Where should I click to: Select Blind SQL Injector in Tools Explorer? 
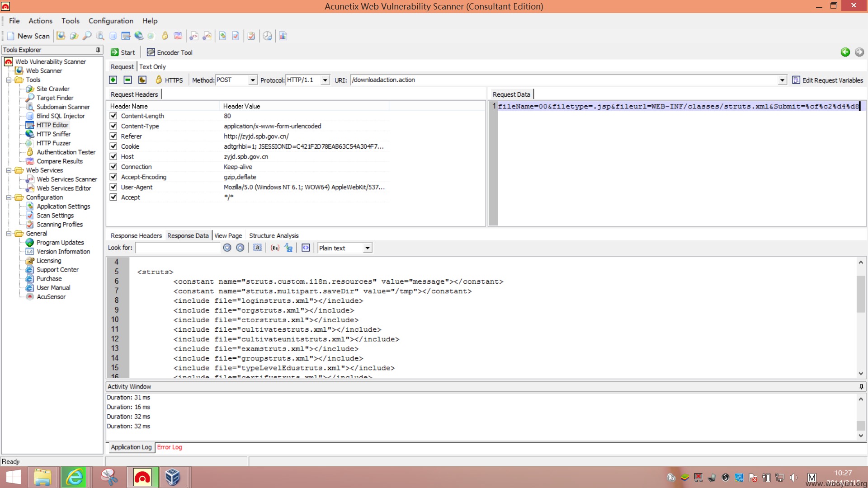point(61,116)
